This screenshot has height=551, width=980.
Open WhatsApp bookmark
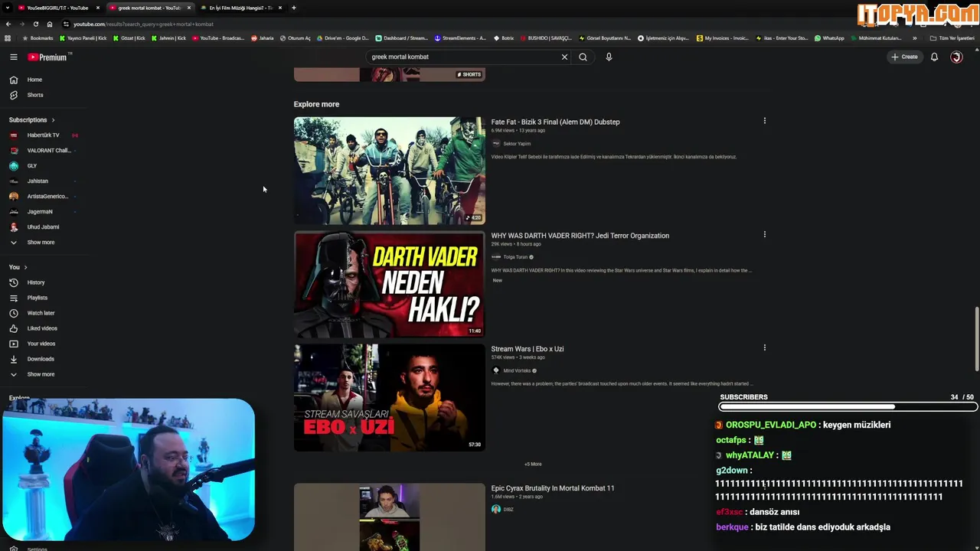[829, 38]
